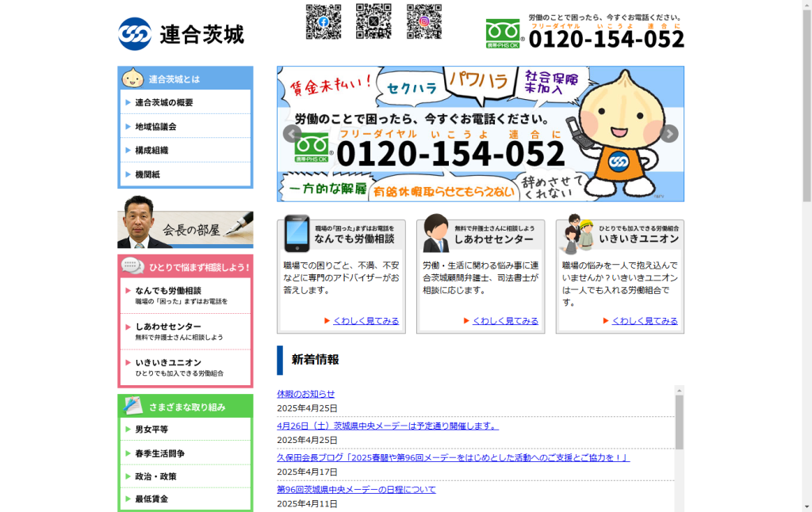Viewport: 812px width, 512px height.
Task: Click the Facebook QR code
Action: 324,22
